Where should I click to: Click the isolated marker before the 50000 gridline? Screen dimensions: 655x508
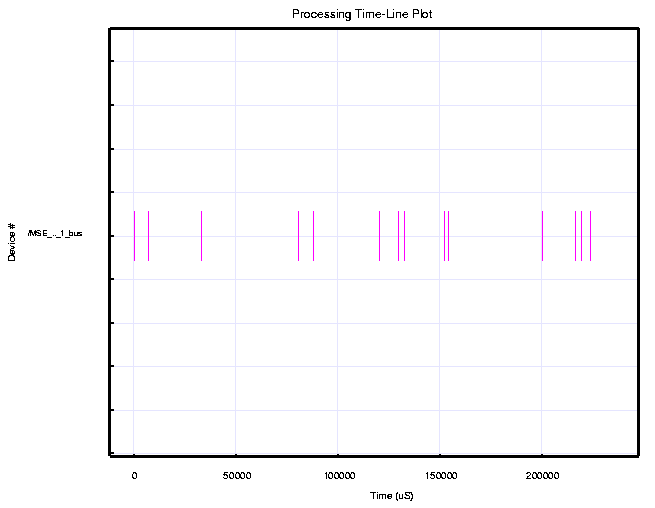point(201,236)
